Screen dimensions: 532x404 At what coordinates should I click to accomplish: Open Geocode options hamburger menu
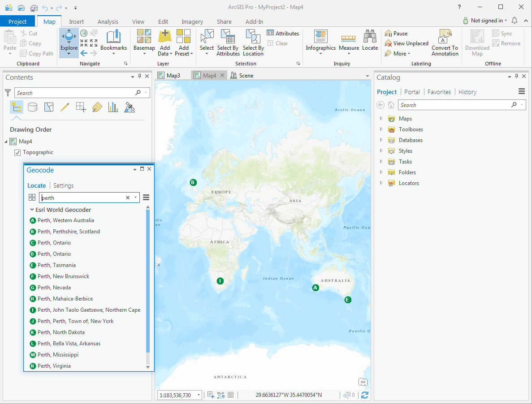coord(146,198)
